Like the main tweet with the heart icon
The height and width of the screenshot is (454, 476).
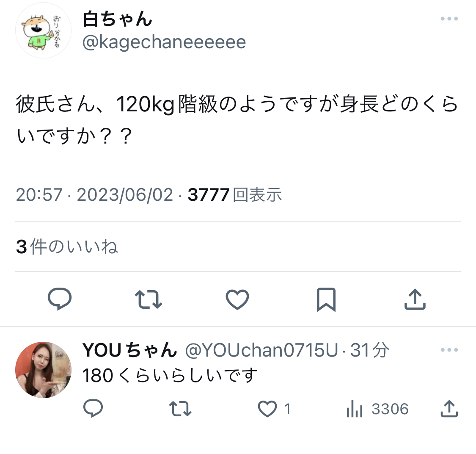click(237, 299)
